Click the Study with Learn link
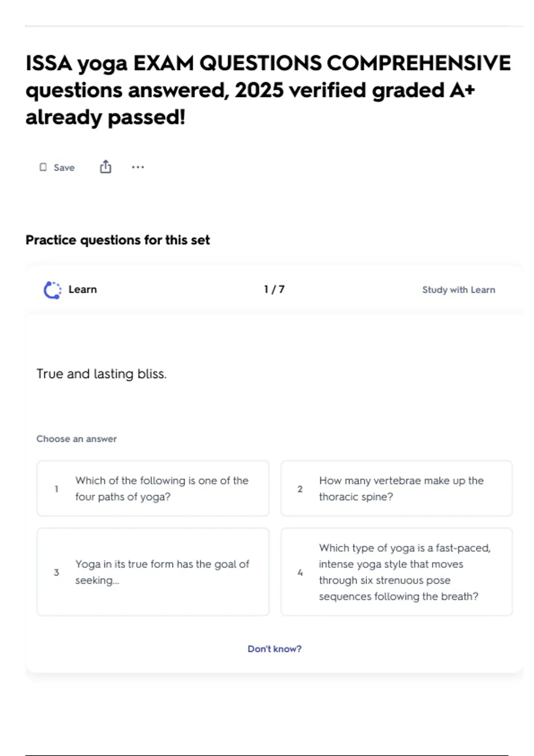This screenshot has height=756, width=534. [458, 290]
